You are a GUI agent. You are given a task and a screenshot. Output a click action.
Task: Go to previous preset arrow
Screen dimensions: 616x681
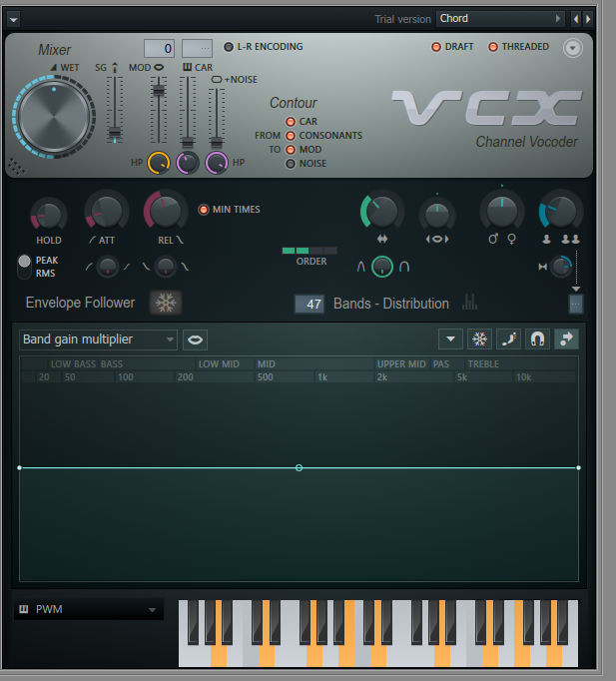tap(576, 19)
